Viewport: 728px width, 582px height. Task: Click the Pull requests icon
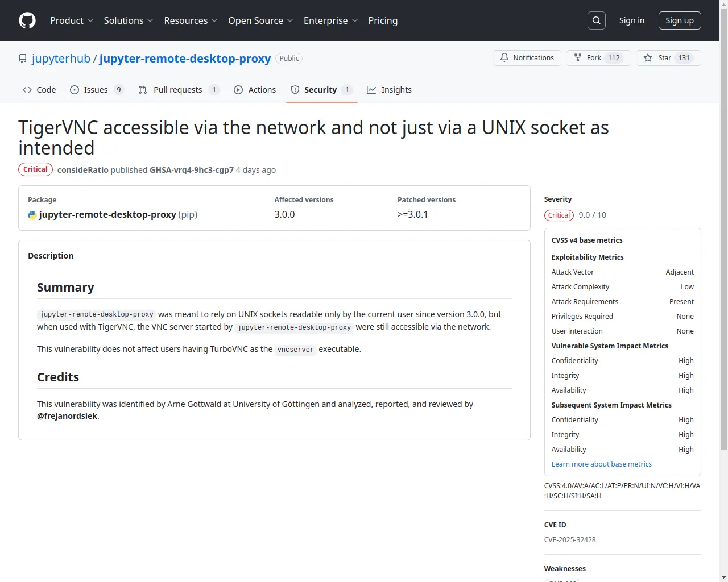pos(143,90)
